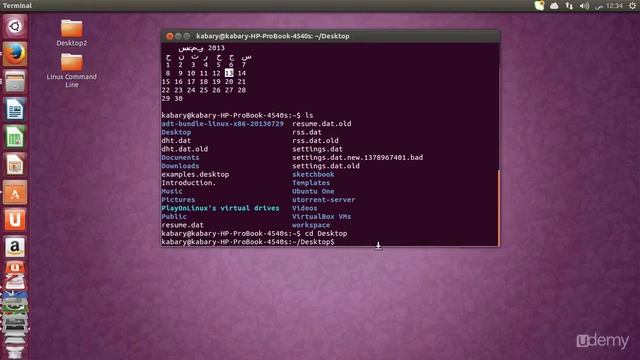Click the settings.dat file name

pyautogui.click(x=318, y=149)
